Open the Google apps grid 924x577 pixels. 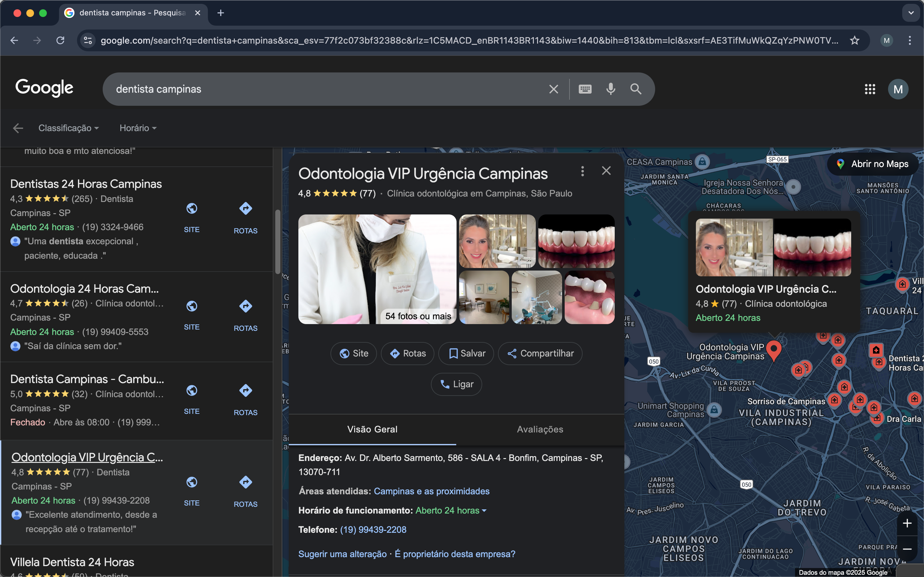870,89
